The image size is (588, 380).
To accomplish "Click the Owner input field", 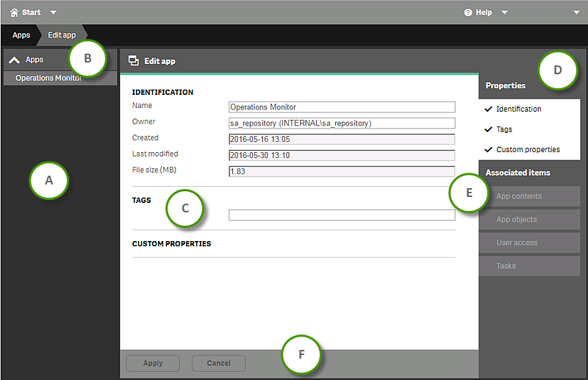I will (x=342, y=123).
